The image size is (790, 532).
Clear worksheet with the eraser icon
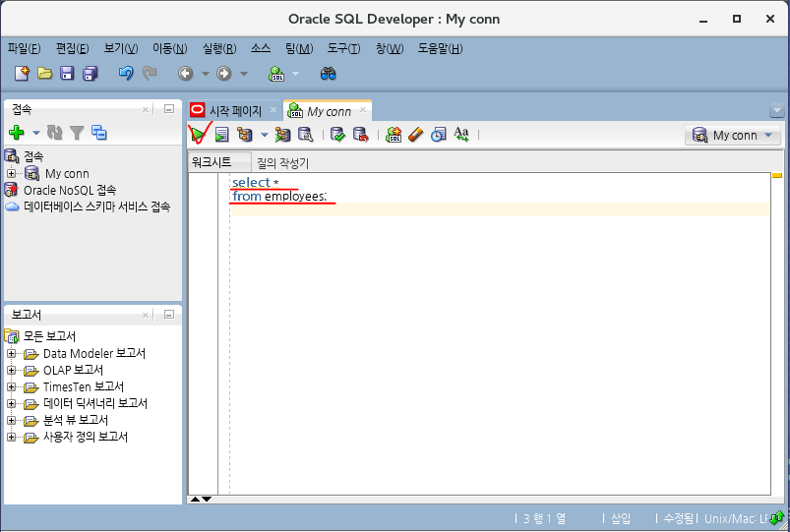click(415, 135)
